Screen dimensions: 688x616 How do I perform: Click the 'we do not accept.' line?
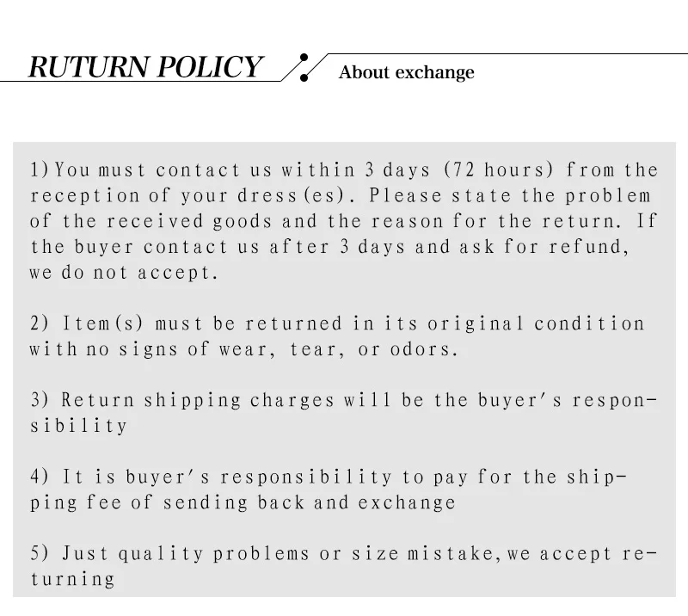(x=124, y=273)
